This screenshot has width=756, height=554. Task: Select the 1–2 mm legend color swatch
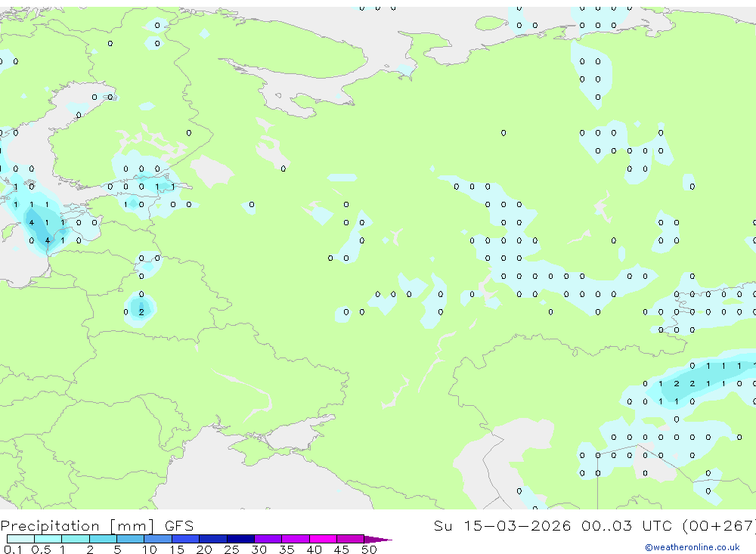(x=75, y=539)
